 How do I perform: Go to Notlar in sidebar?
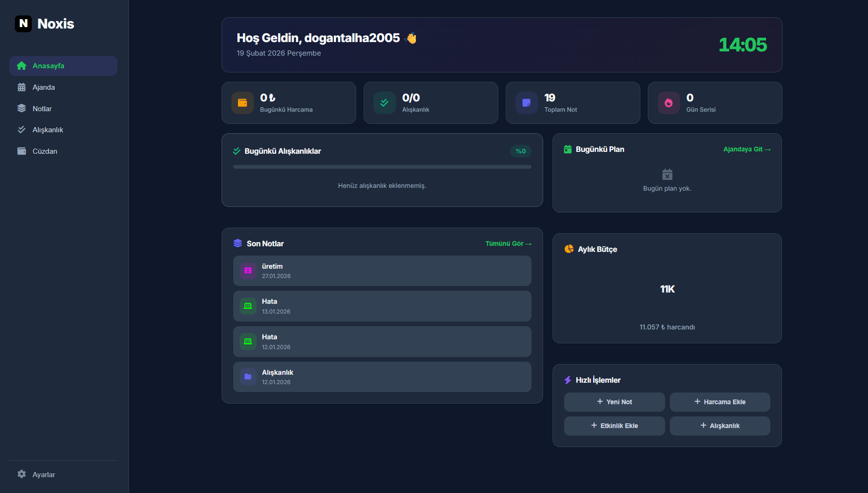[42, 109]
